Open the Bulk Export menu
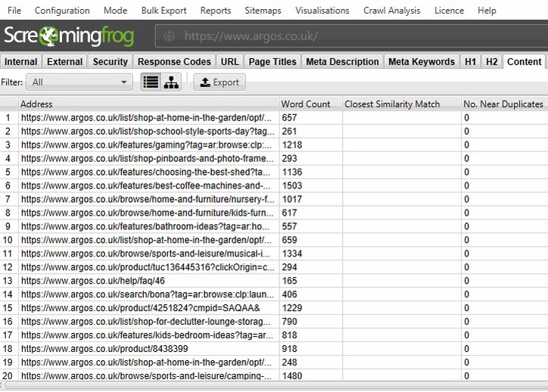Image resolution: width=548 pixels, height=392 pixels. (x=164, y=11)
